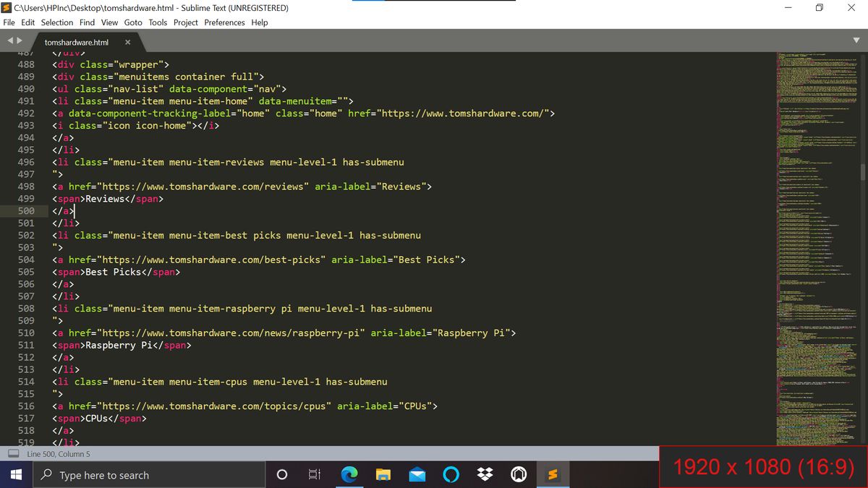Open the Preferences menu
The height and width of the screenshot is (488, 868).
tap(225, 22)
